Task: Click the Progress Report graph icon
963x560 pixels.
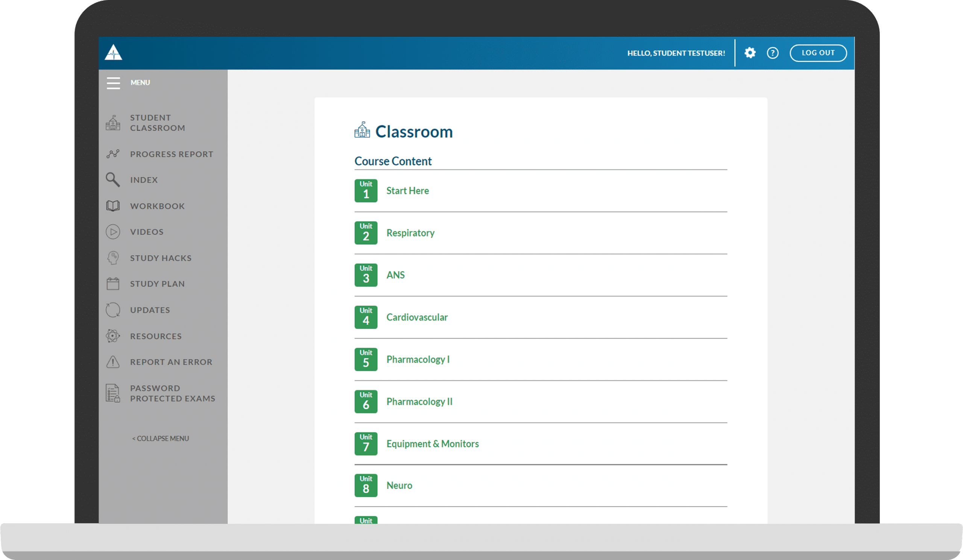Action: click(113, 154)
